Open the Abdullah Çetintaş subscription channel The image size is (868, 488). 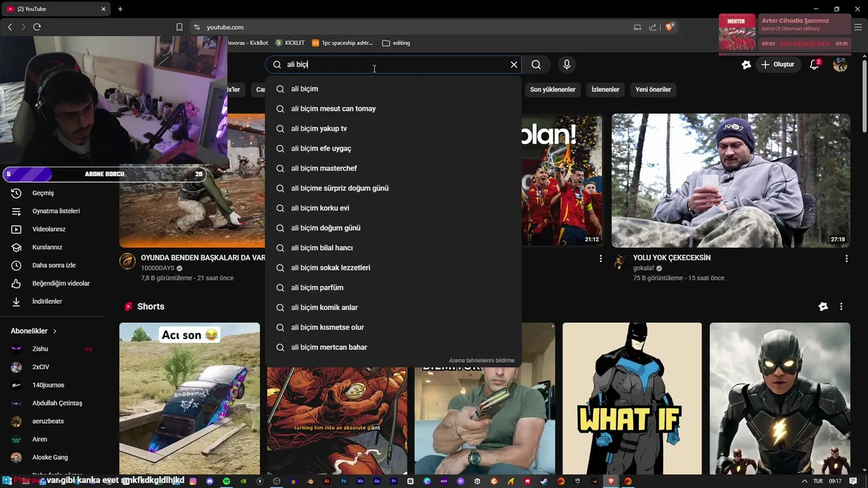[x=57, y=403]
